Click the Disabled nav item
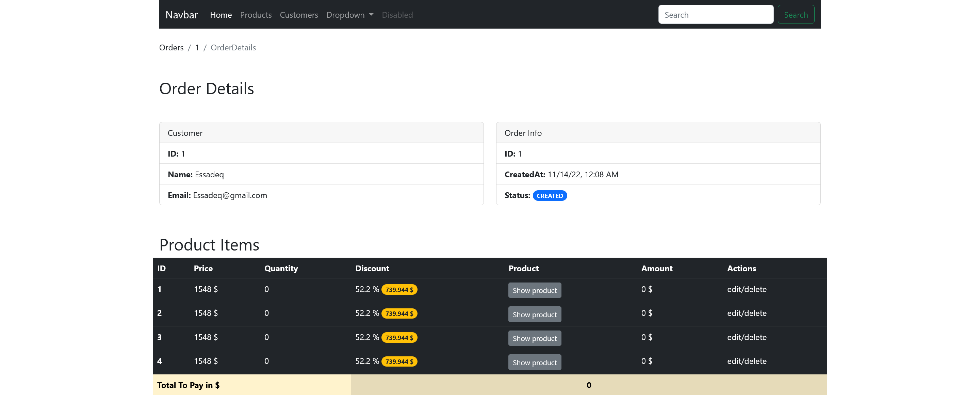980x403 pixels. click(x=397, y=15)
